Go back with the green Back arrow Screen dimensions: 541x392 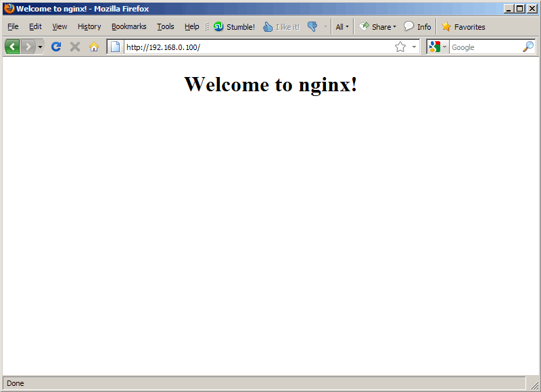[12, 47]
